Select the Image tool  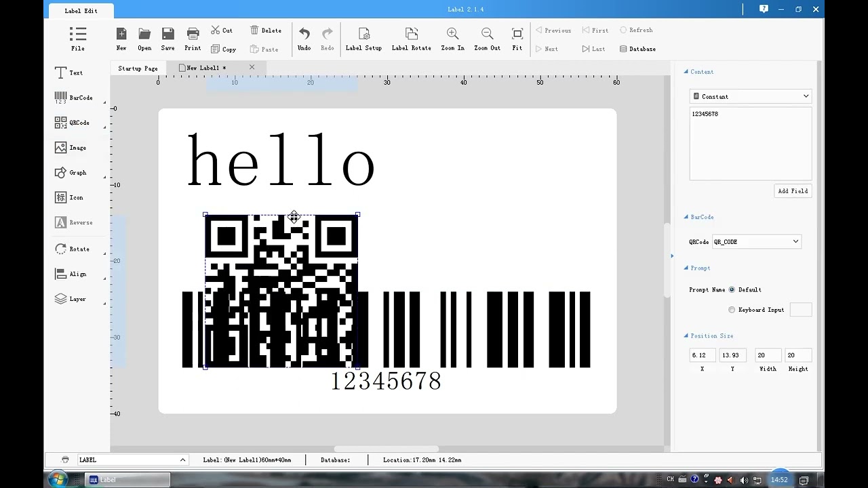pos(71,148)
